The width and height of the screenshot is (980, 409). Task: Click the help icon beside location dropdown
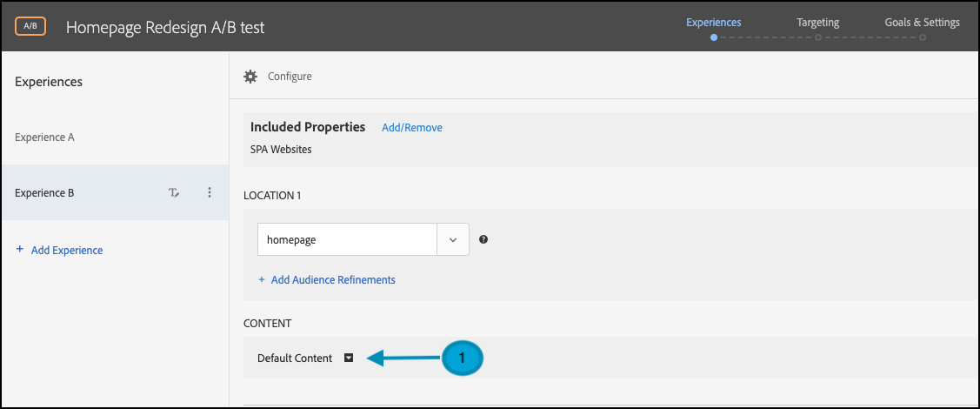pyautogui.click(x=483, y=239)
